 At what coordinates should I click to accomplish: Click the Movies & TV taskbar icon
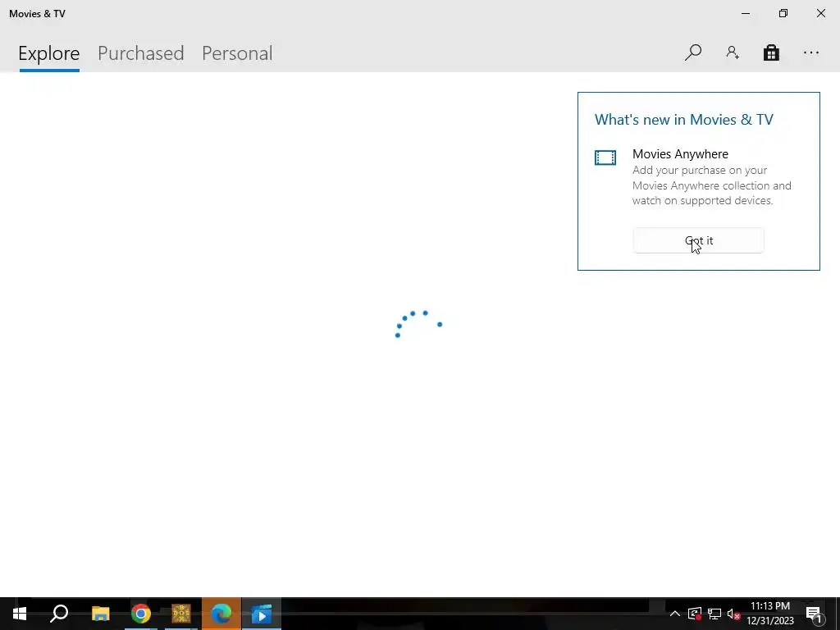[262, 614]
